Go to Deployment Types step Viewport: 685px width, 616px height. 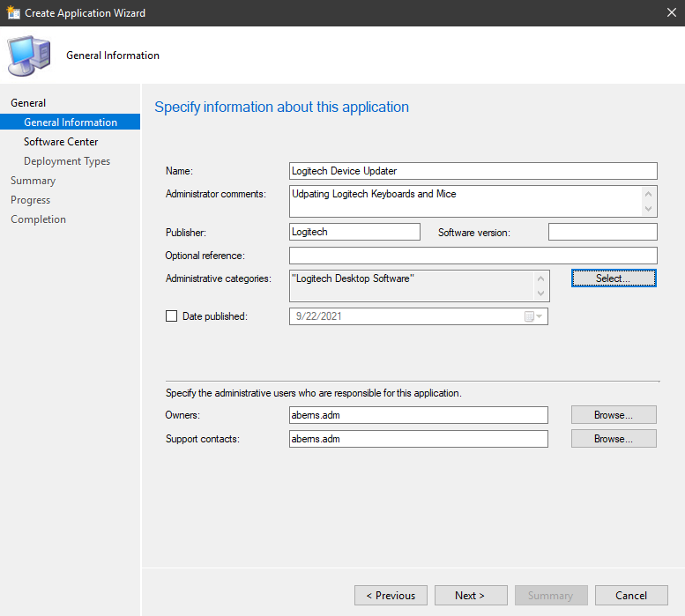point(67,161)
